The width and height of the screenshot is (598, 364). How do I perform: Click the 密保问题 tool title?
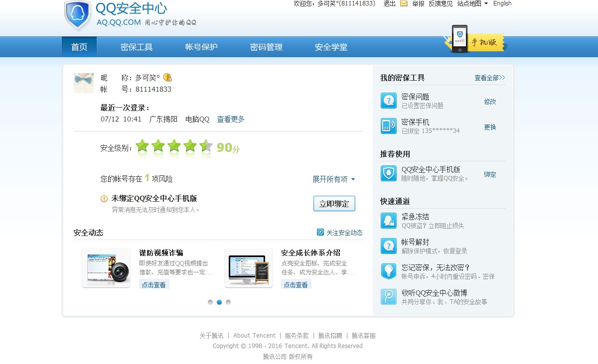(415, 97)
